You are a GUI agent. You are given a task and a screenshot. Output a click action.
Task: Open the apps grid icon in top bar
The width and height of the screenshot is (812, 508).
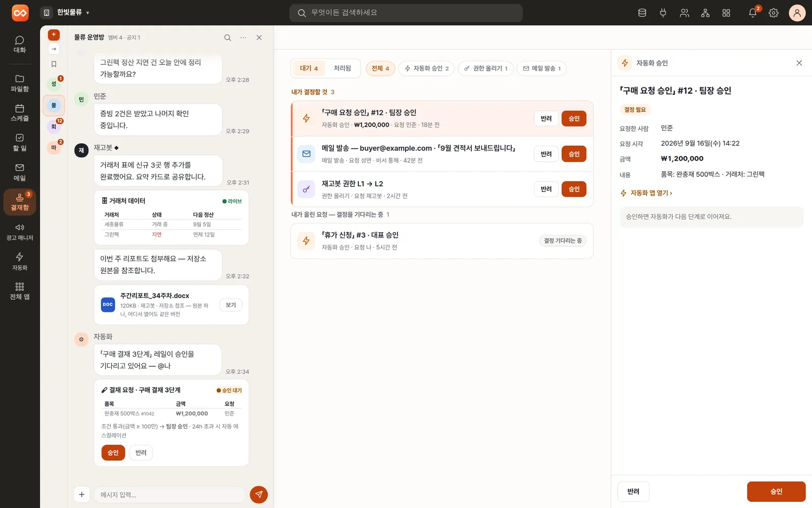[x=726, y=13]
